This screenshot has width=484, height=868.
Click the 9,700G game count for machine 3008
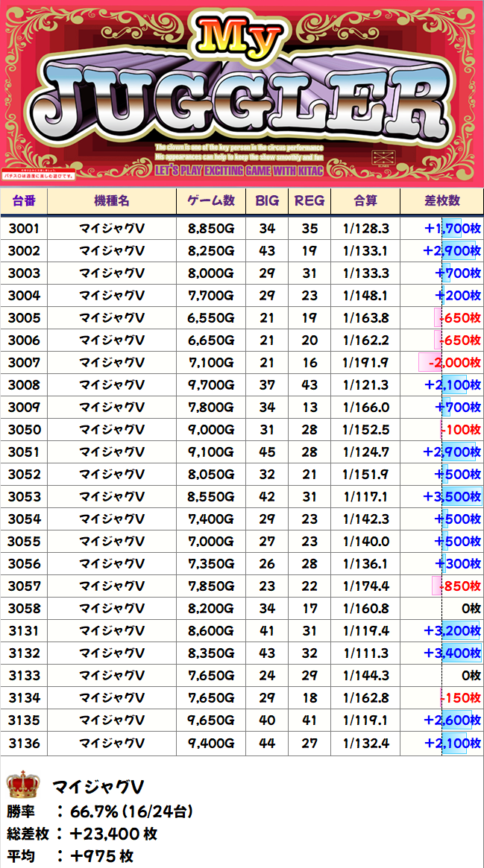[x=210, y=385]
